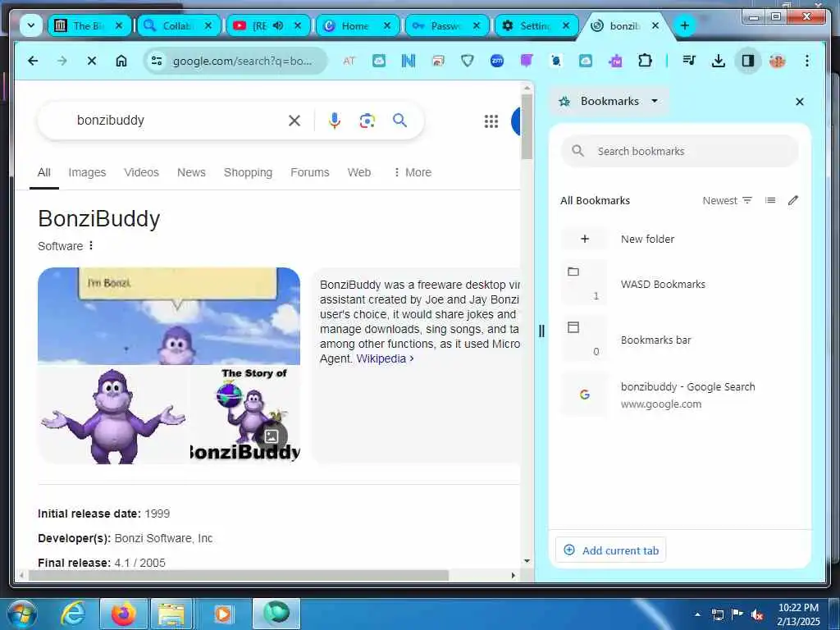Select the Web results tab
Image resolution: width=840 pixels, height=630 pixels.
[359, 172]
